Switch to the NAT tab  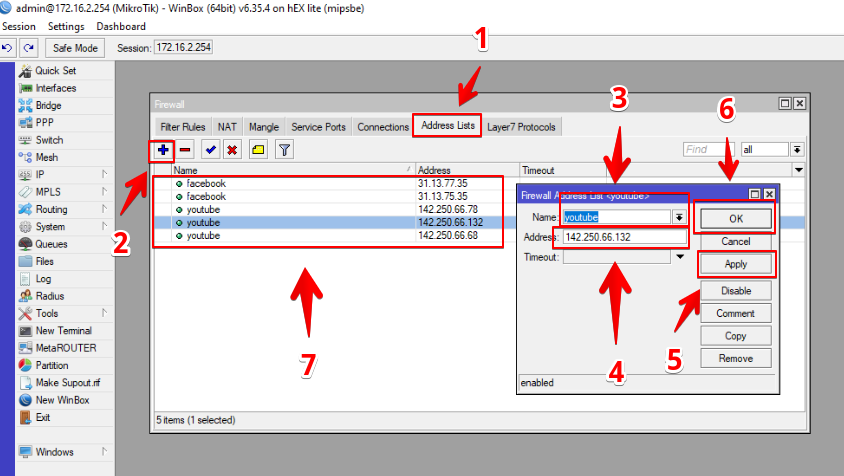[227, 127]
